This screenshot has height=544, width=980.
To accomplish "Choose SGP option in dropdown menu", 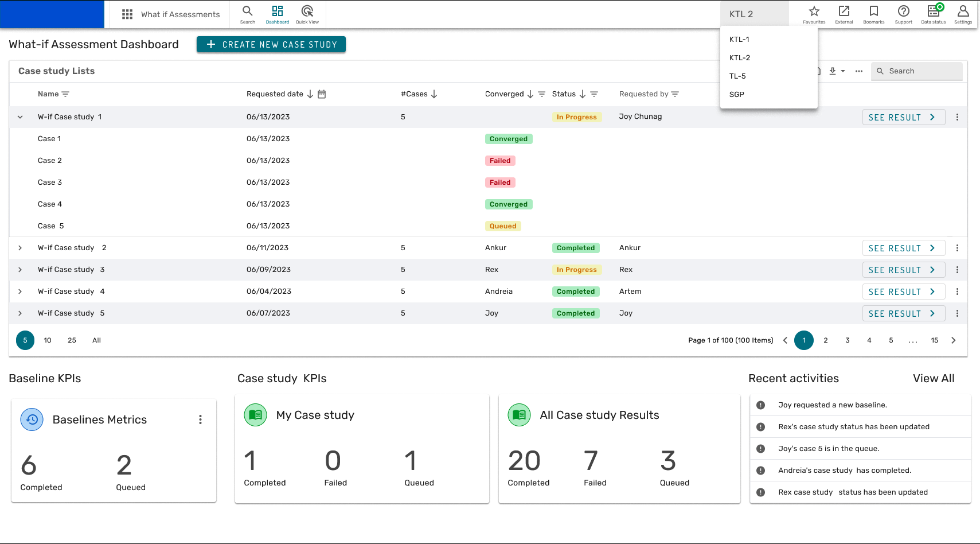I will (737, 95).
